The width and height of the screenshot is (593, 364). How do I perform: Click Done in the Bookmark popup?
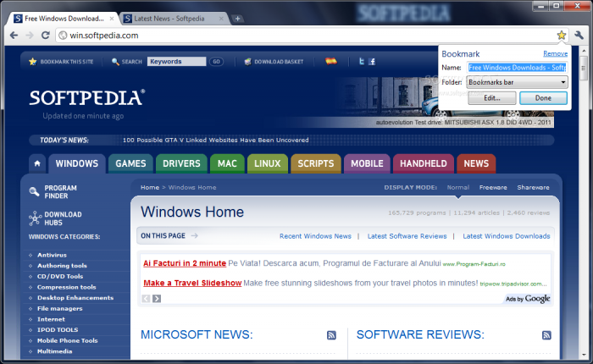(x=543, y=98)
